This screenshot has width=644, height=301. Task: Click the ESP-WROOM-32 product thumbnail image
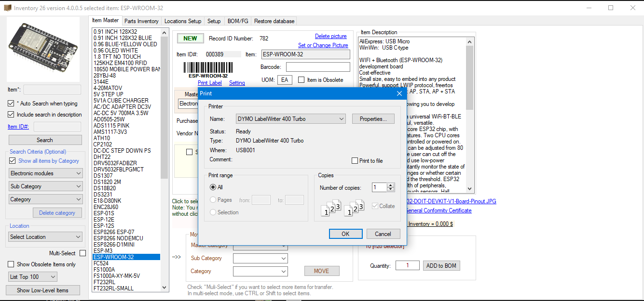click(43, 50)
